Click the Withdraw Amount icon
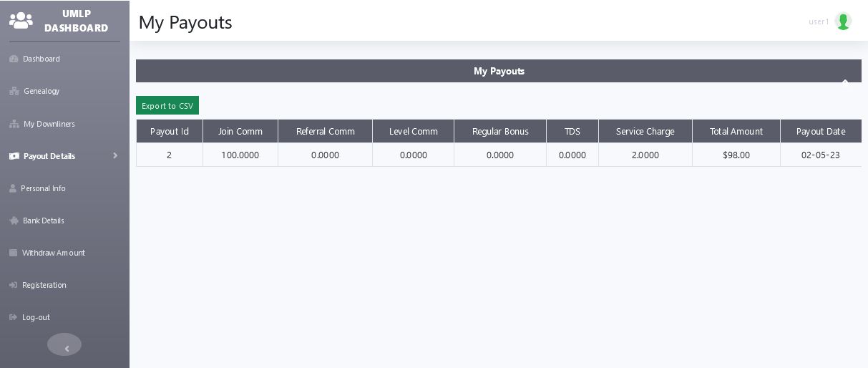 point(13,253)
